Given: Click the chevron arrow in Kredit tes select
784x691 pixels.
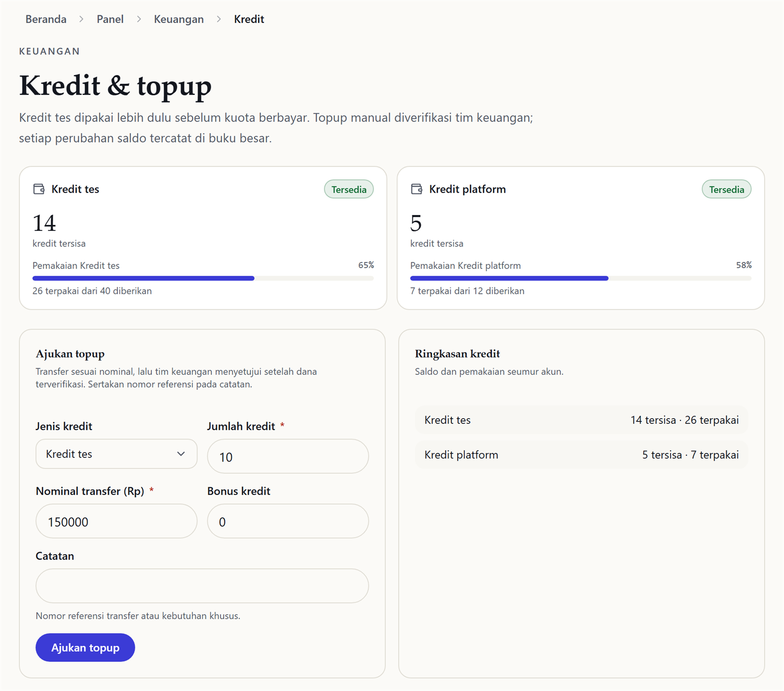Looking at the screenshot, I should click(181, 454).
